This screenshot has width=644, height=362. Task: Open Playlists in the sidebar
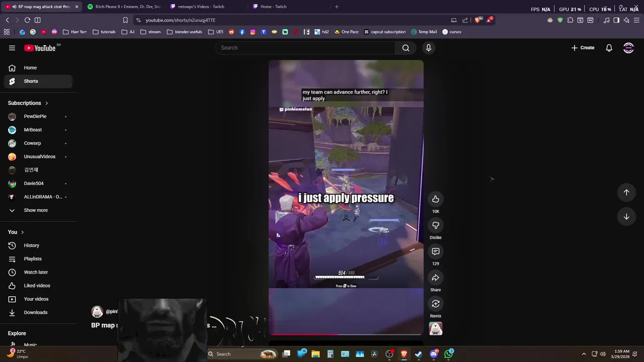point(38,259)
